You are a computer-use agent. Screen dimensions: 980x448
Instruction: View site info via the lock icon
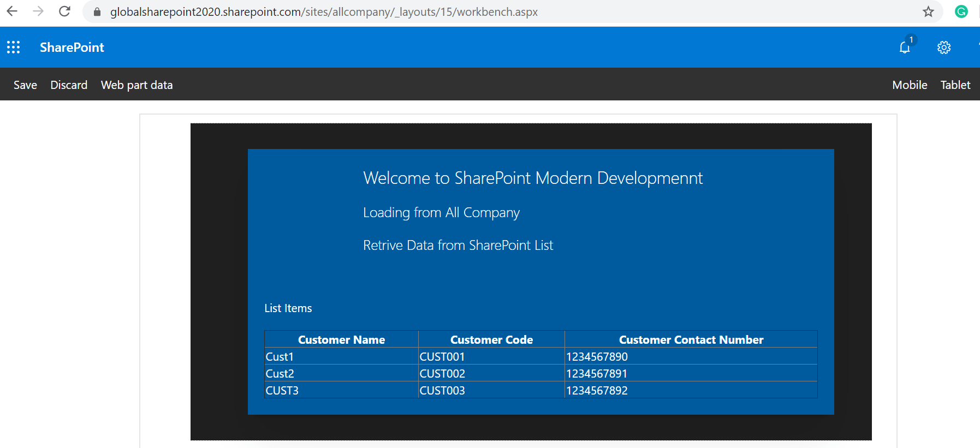click(x=97, y=12)
